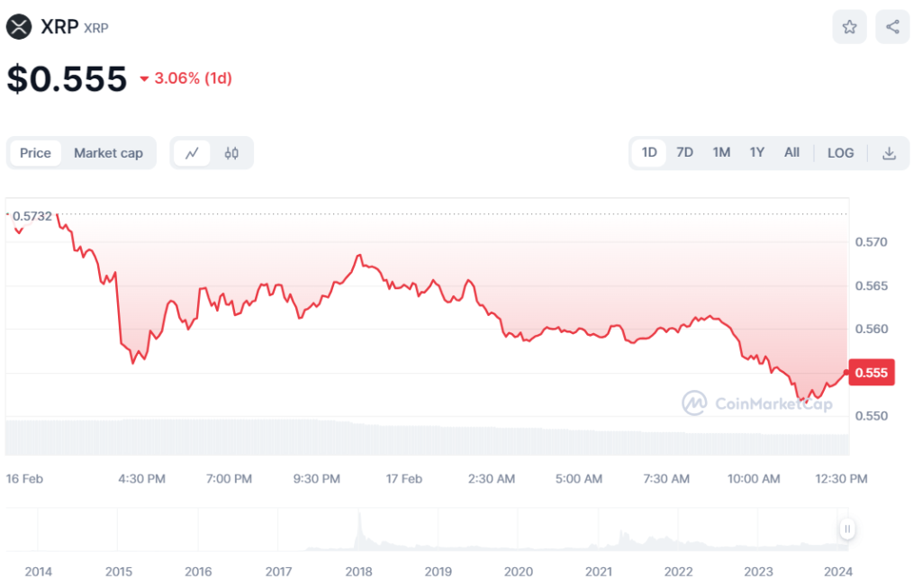The width and height of the screenshot is (922, 588).
Task: Select the 1D time range
Action: point(649,153)
